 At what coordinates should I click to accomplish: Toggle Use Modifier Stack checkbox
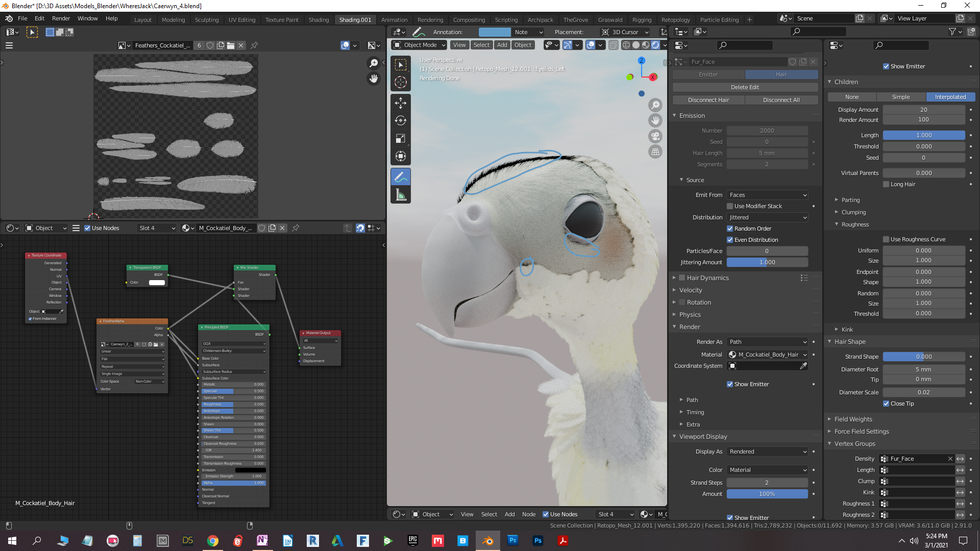730,206
